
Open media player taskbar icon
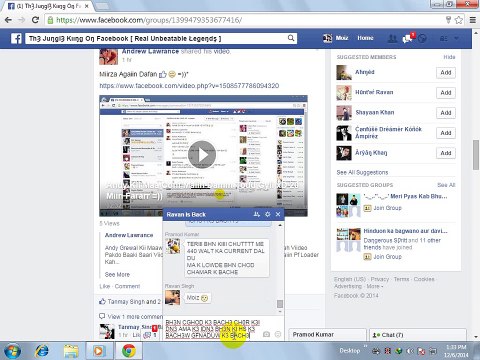(x=98, y=351)
